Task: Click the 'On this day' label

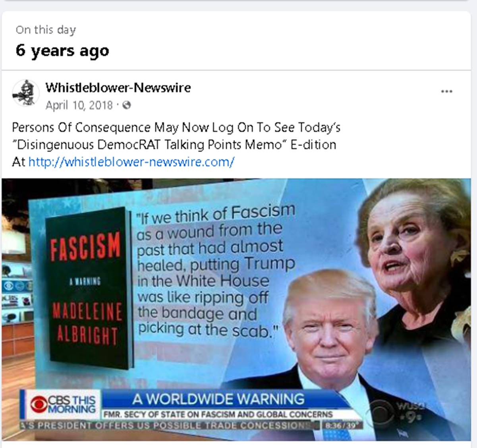Action: coord(46,30)
